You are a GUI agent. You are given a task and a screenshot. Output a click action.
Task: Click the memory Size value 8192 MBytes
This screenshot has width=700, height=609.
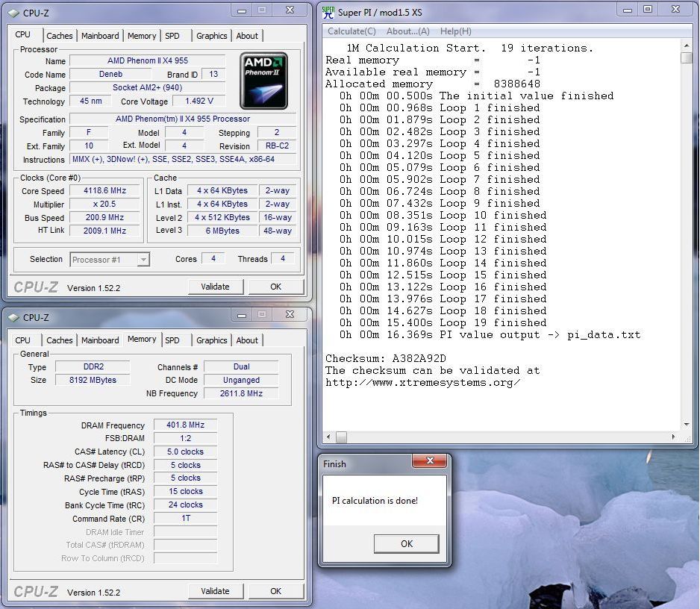(x=93, y=380)
